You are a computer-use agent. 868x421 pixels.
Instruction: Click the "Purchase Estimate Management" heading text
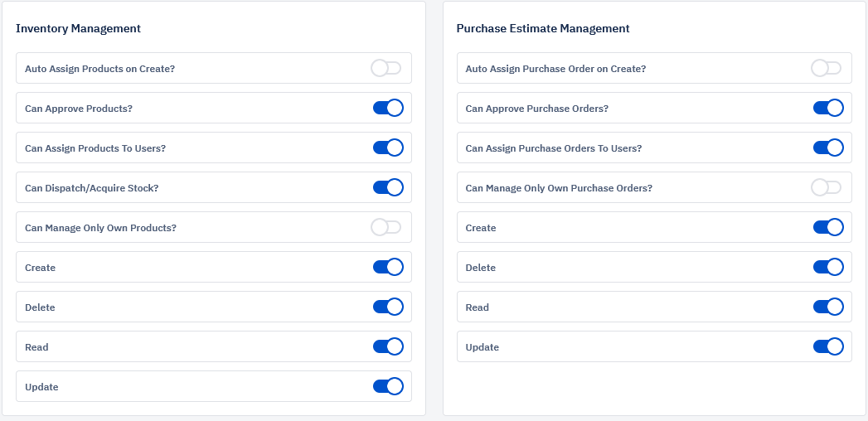543,28
